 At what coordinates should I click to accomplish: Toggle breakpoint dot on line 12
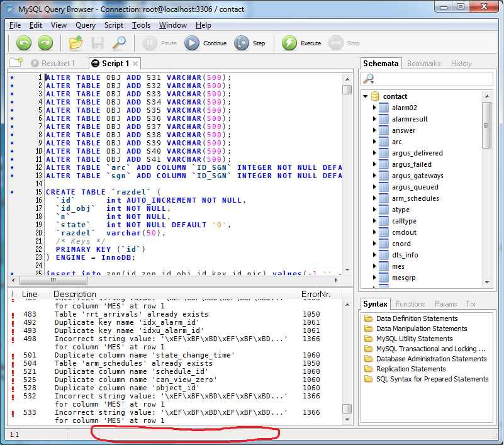12,167
